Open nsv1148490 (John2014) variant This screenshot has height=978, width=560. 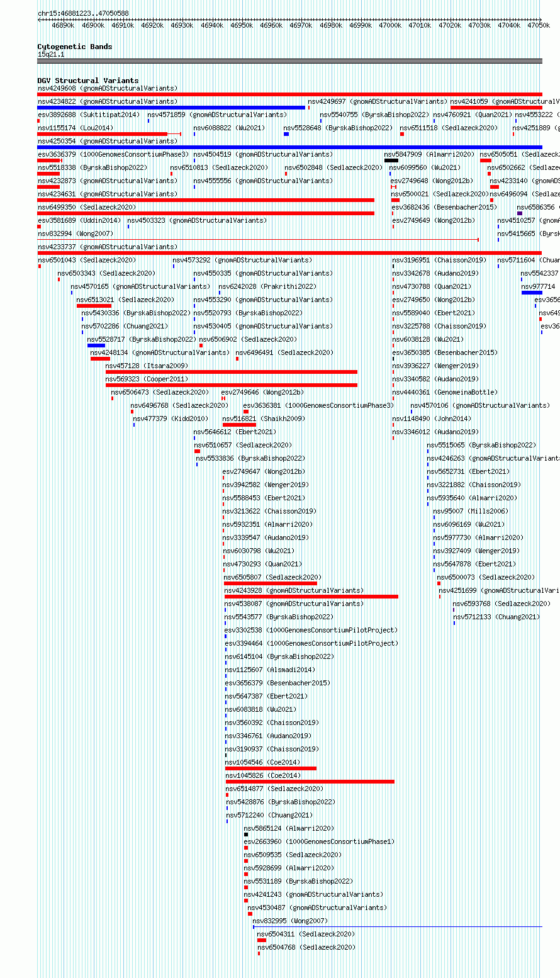pos(432,419)
